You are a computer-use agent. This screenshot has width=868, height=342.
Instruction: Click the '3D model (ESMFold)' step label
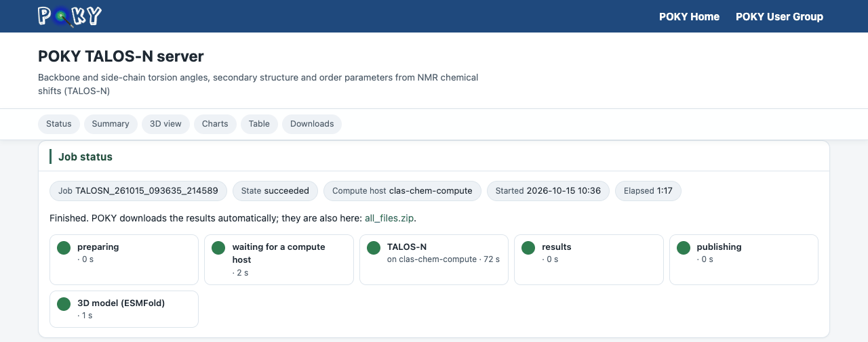121,303
